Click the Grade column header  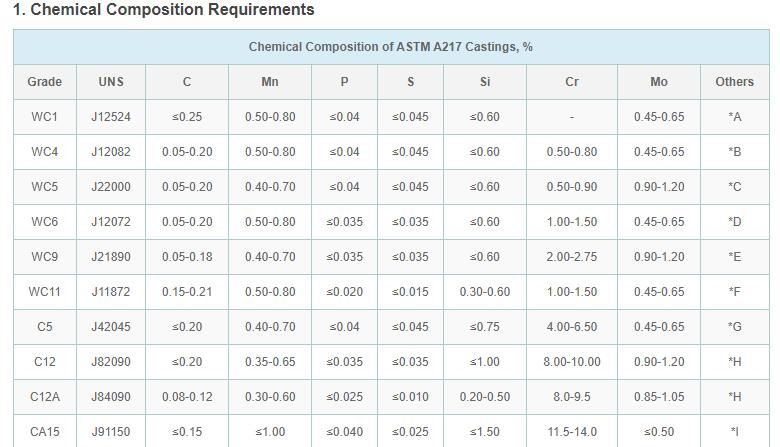[x=45, y=82]
